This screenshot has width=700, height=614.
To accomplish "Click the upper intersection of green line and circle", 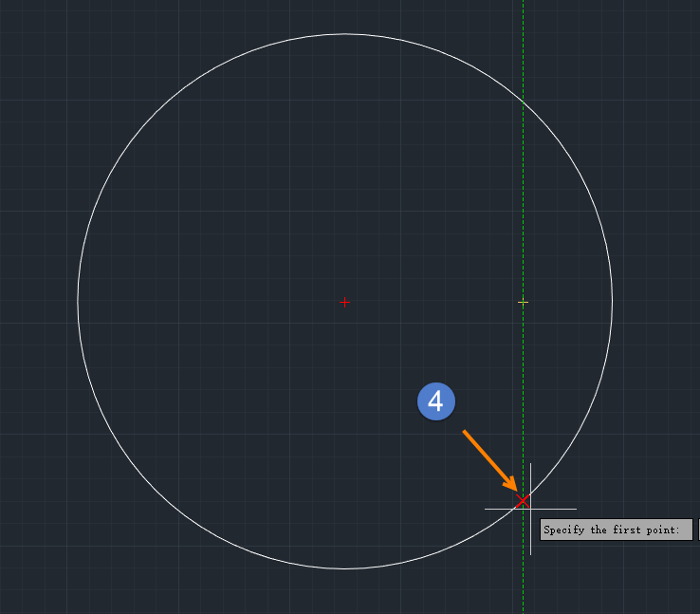I will [x=524, y=102].
